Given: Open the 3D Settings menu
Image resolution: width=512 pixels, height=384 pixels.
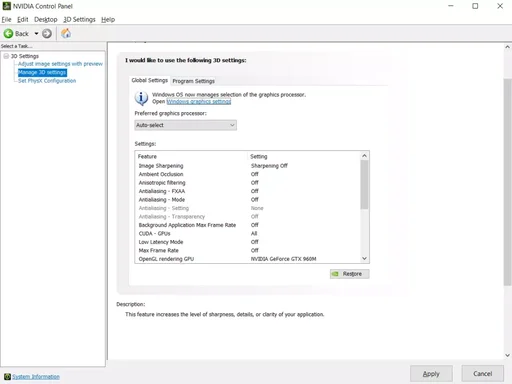Looking at the screenshot, I should (79, 19).
